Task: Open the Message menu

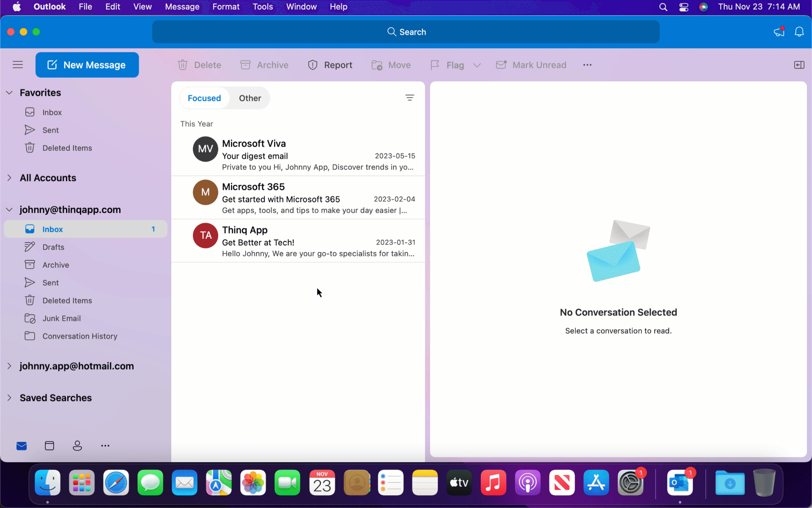Action: coord(182,7)
